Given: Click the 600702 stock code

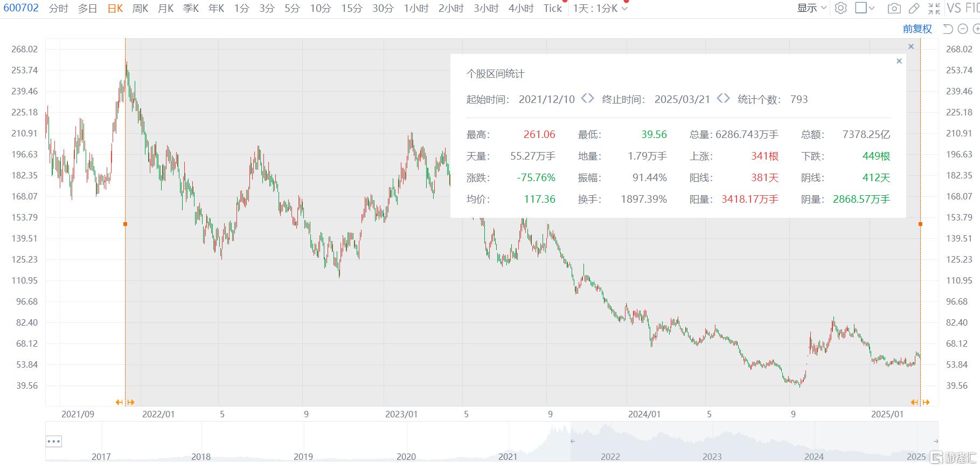Looking at the screenshot, I should coord(21,8).
